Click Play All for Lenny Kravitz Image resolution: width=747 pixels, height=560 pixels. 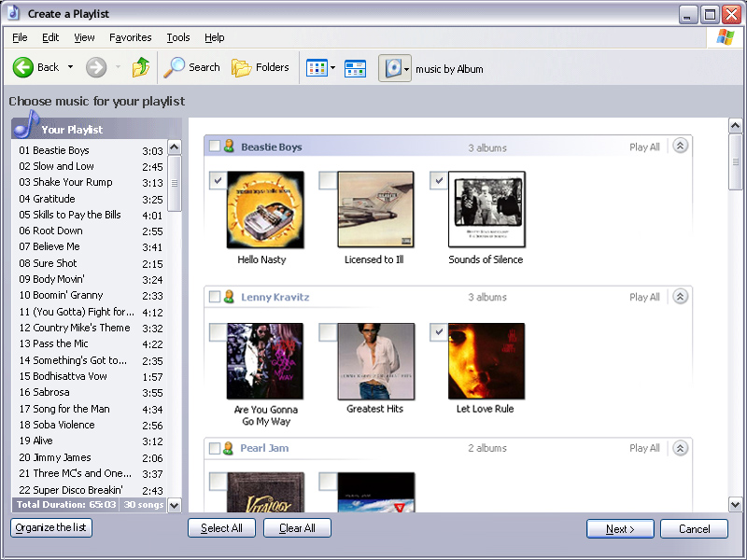click(644, 297)
